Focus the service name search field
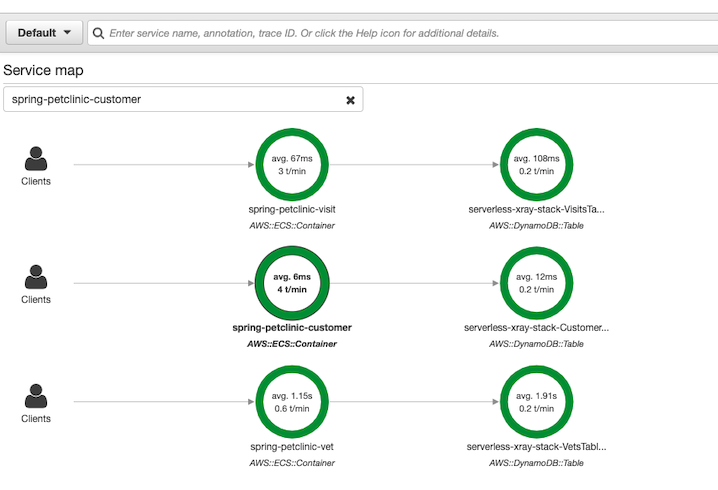The height and width of the screenshot is (490, 718). [x=403, y=33]
